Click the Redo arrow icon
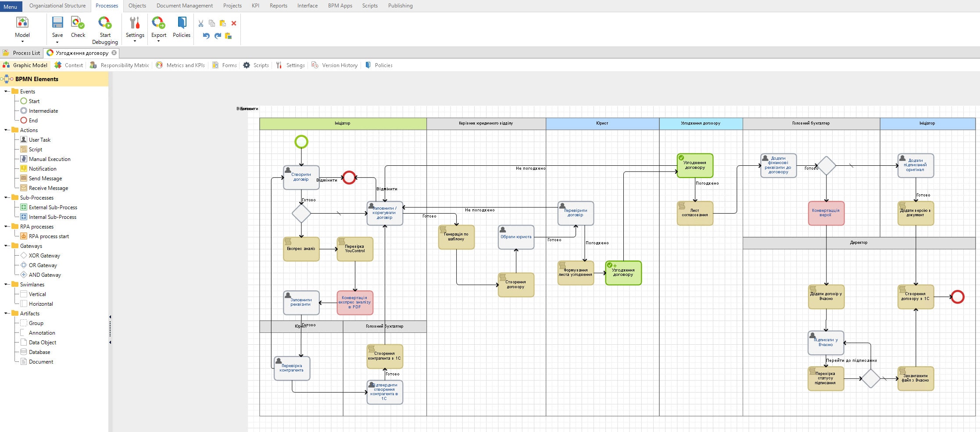This screenshot has width=980, height=432. pos(218,36)
